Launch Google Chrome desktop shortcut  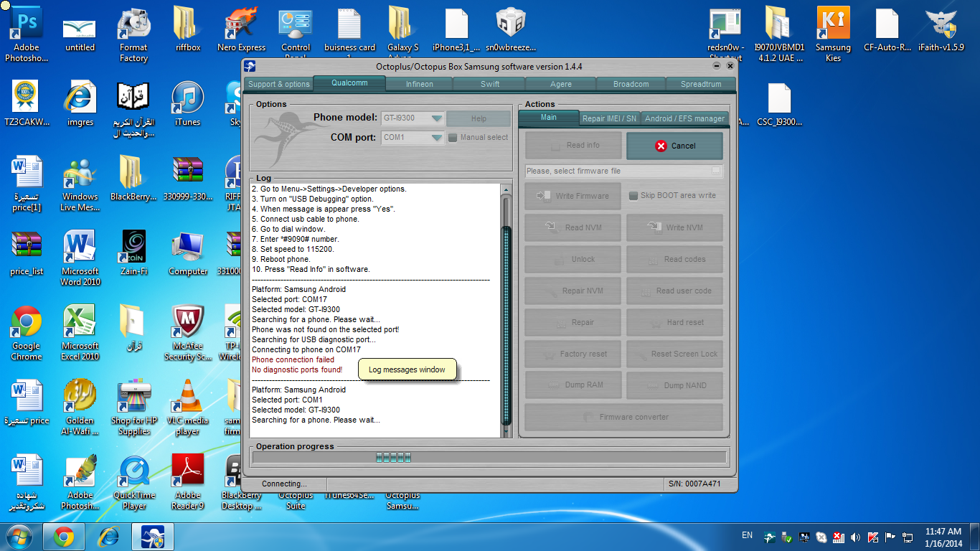pos(27,333)
